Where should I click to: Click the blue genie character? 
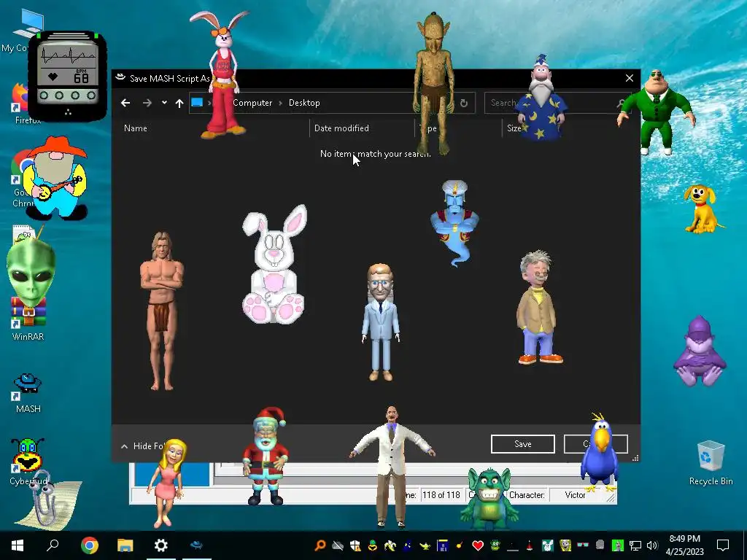pyautogui.click(x=455, y=222)
